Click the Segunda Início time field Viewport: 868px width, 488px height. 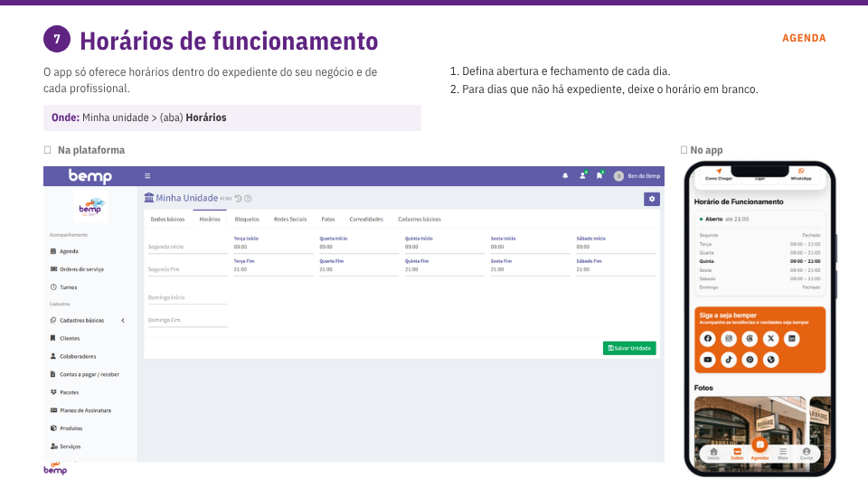coord(188,247)
